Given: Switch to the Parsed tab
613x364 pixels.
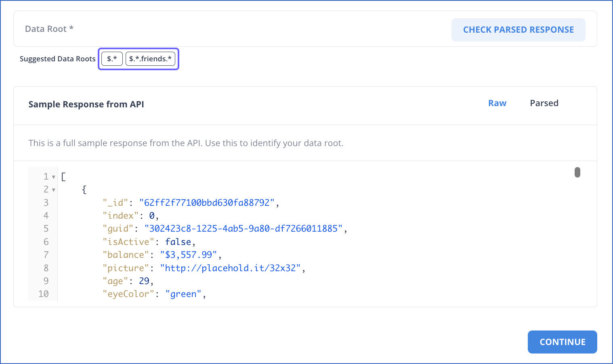Looking at the screenshot, I should pyautogui.click(x=544, y=103).
